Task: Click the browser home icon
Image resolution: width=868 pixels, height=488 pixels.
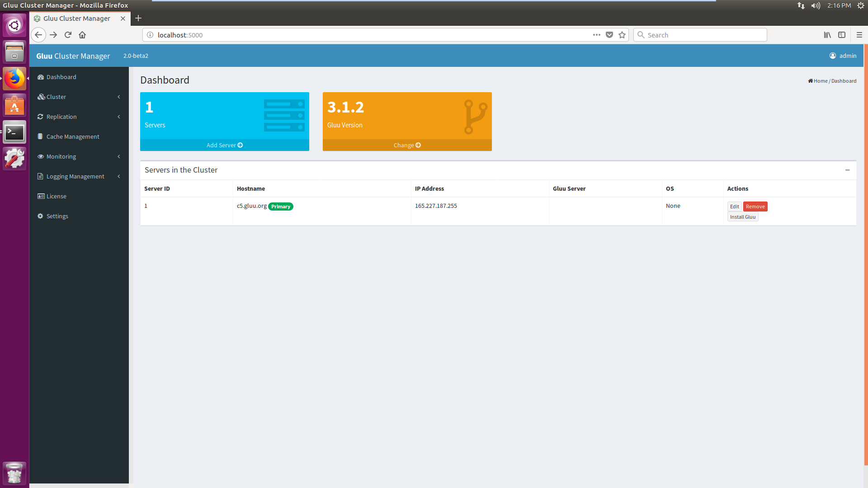Action: pyautogui.click(x=82, y=35)
